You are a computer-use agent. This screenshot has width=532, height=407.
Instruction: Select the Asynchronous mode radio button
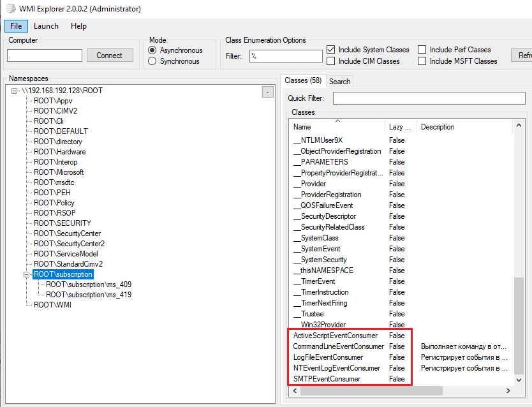click(152, 50)
